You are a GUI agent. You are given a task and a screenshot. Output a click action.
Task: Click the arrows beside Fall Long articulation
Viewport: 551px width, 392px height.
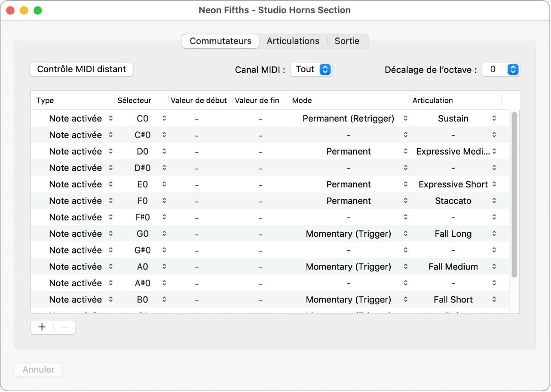coord(494,234)
